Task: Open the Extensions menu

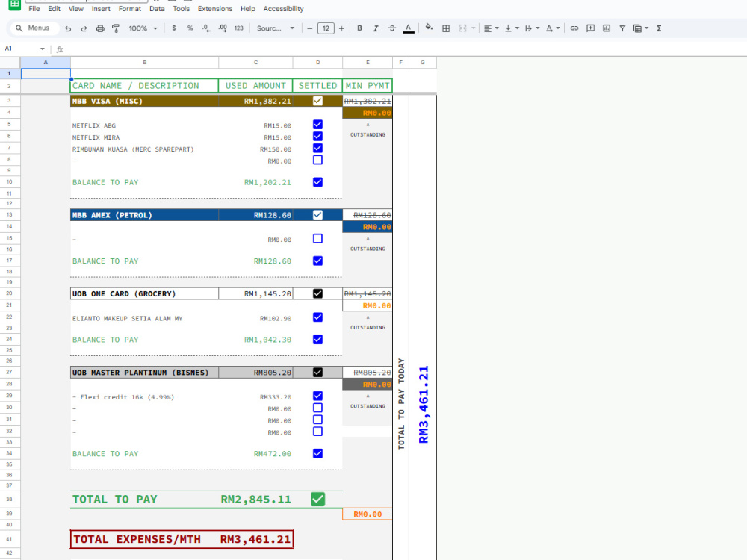Action: click(x=215, y=8)
